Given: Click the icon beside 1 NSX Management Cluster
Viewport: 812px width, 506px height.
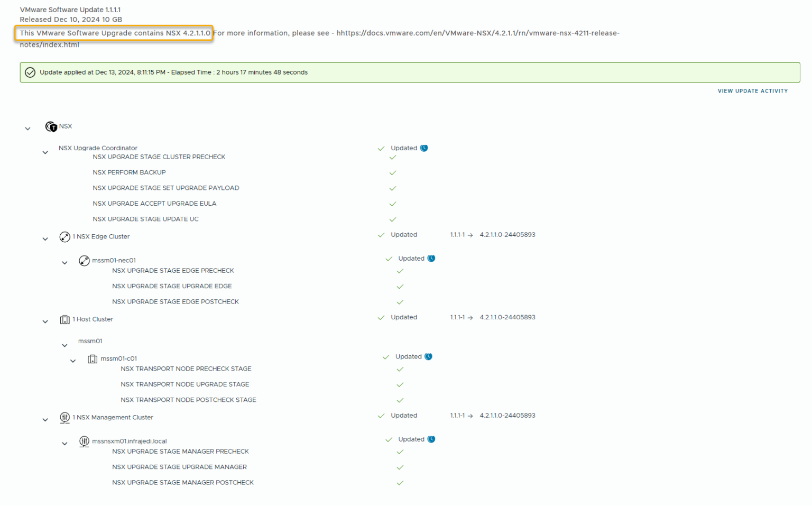Looking at the screenshot, I should [x=64, y=418].
